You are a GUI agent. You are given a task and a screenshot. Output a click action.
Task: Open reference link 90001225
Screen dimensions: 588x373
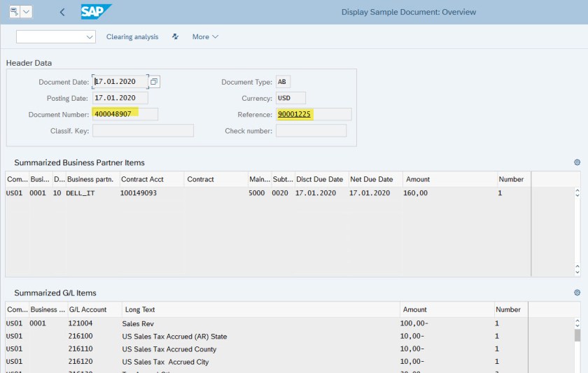[x=294, y=114]
